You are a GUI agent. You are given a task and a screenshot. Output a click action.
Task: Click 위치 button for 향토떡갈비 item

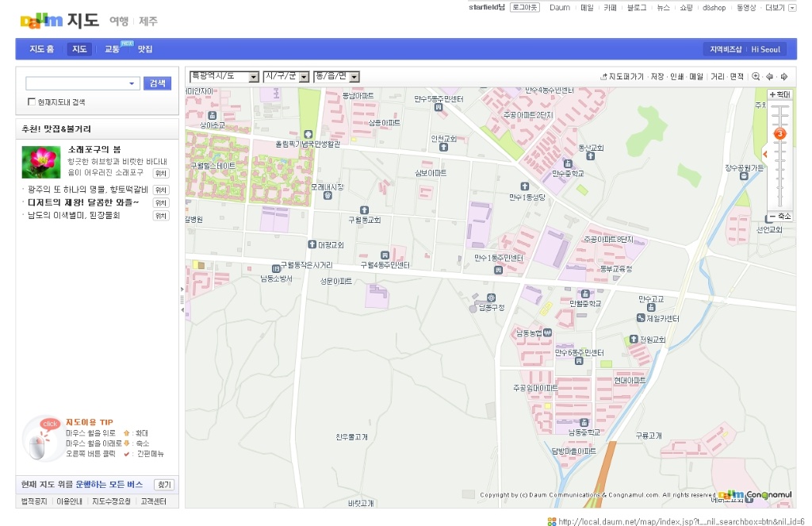click(161, 190)
